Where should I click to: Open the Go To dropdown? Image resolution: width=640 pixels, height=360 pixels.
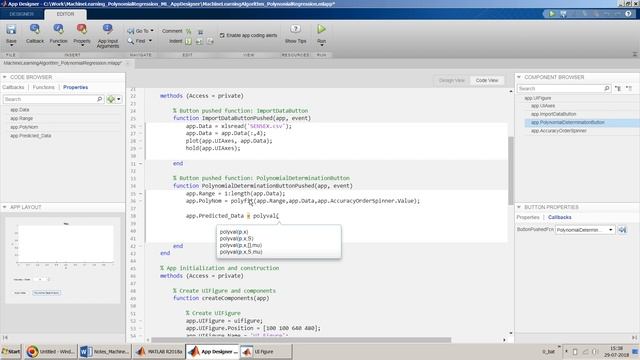click(x=141, y=31)
